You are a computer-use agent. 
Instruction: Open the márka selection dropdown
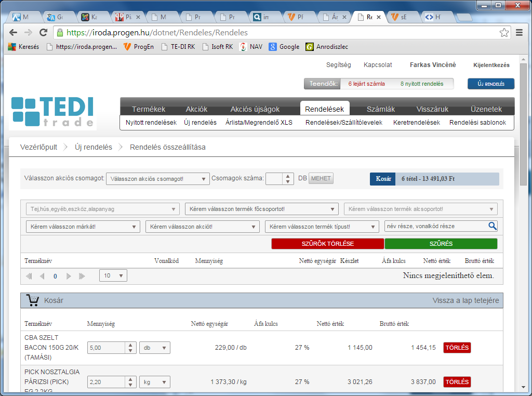coord(83,227)
